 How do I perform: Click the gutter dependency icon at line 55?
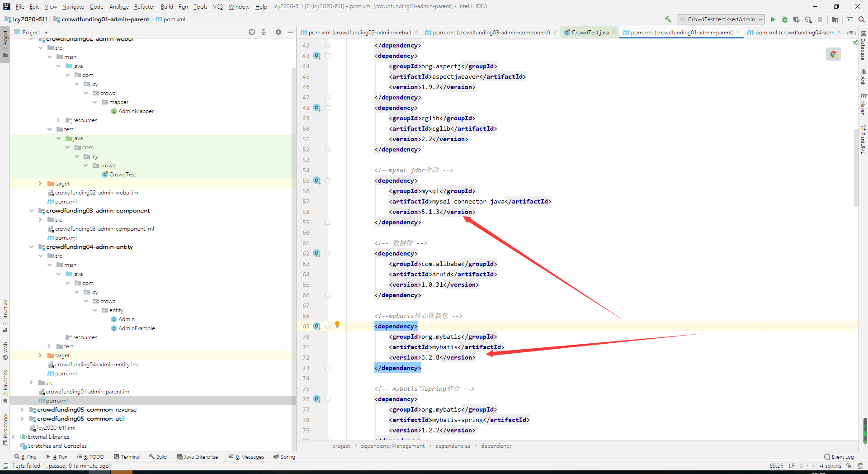point(317,180)
